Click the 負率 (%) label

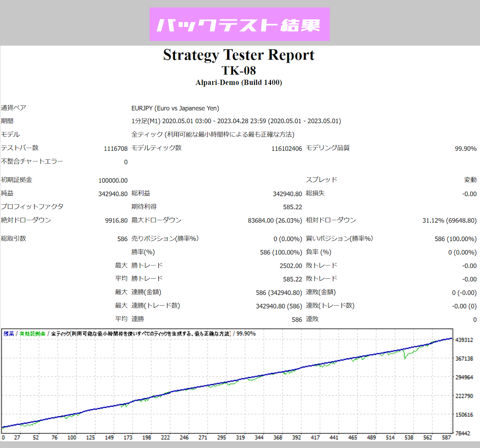click(x=319, y=252)
